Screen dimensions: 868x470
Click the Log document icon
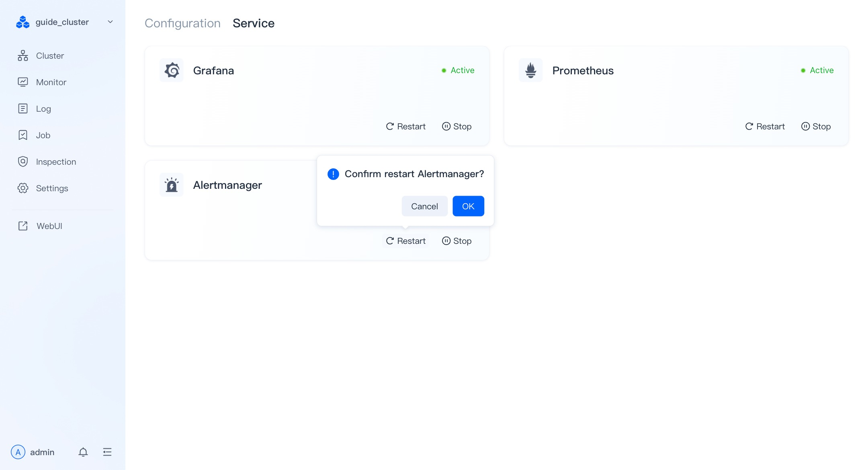[23, 108]
